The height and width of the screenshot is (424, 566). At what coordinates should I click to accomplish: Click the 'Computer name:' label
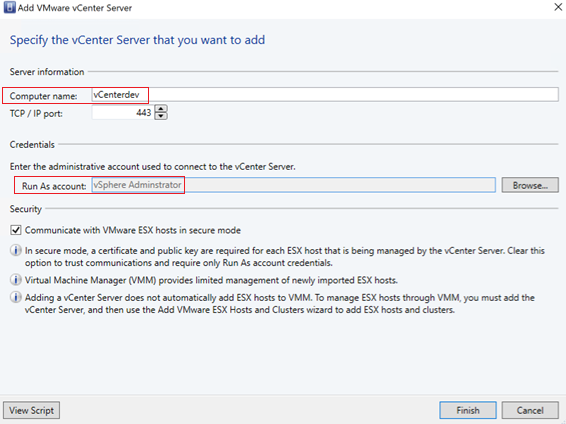point(43,96)
